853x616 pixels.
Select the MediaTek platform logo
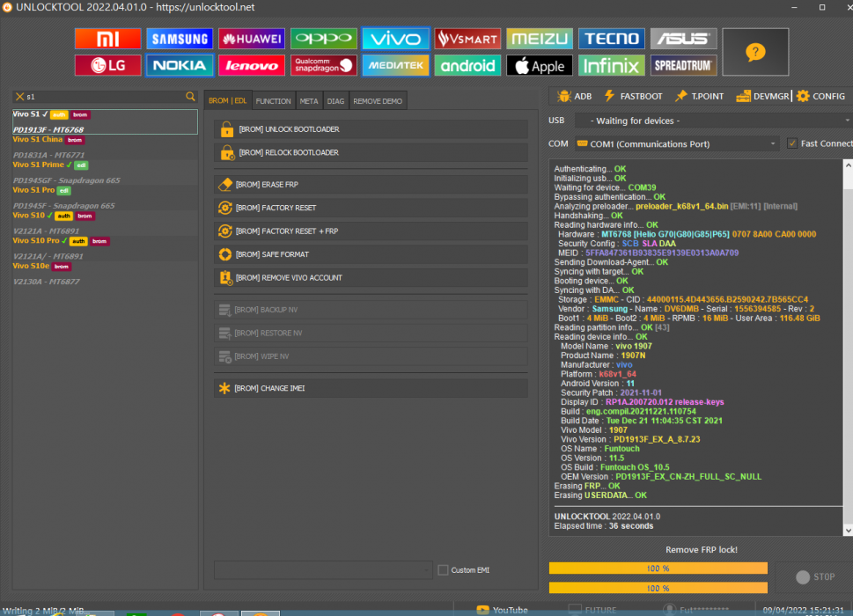tap(395, 65)
